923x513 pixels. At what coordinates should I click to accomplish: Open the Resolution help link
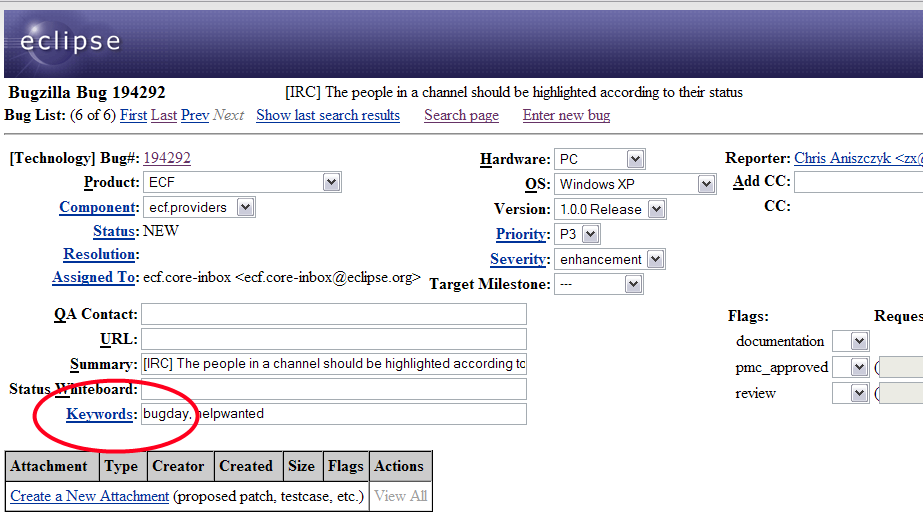[99, 254]
